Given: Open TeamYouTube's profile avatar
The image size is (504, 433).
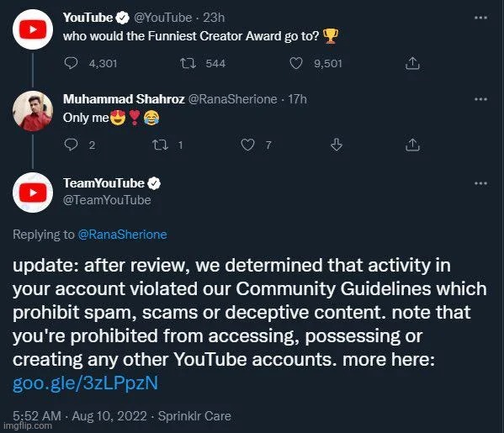Looking at the screenshot, I should (33, 193).
